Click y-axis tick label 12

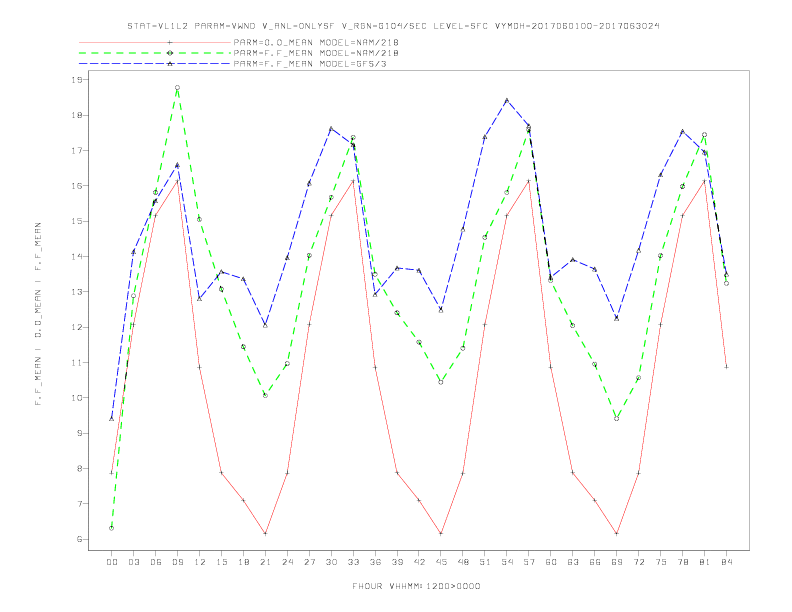coord(77,327)
